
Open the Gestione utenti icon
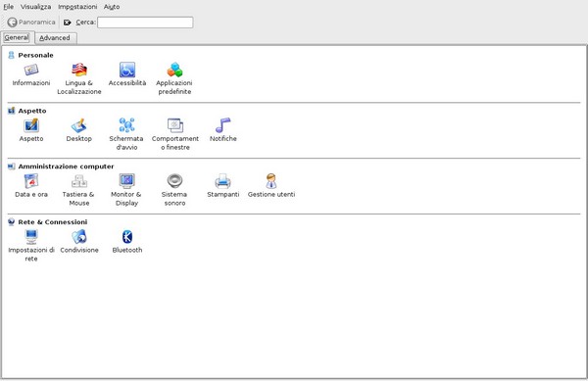tap(271, 181)
